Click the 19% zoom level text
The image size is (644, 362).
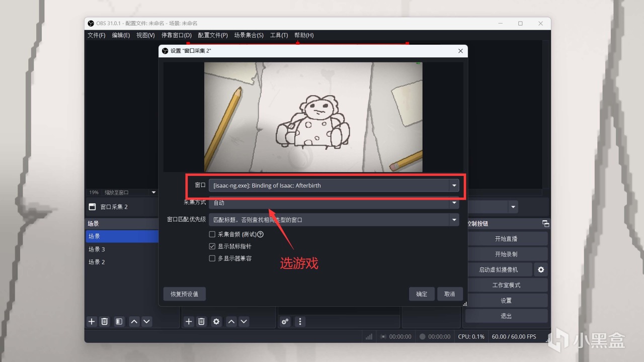pos(94,193)
